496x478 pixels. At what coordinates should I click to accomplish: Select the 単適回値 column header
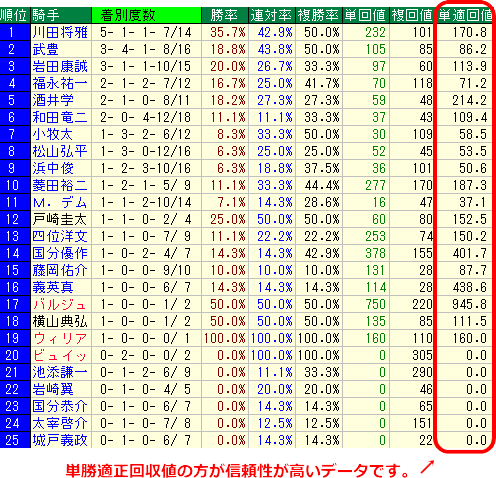465,15
